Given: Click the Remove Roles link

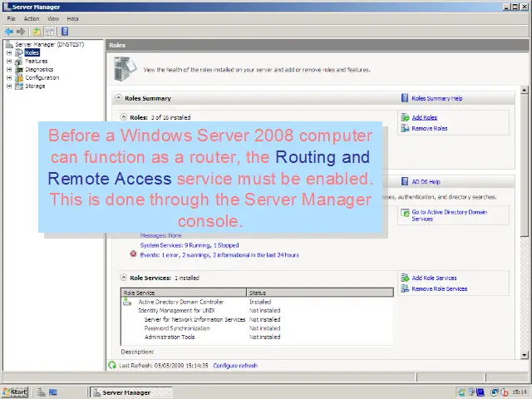Looking at the screenshot, I should [430, 129].
